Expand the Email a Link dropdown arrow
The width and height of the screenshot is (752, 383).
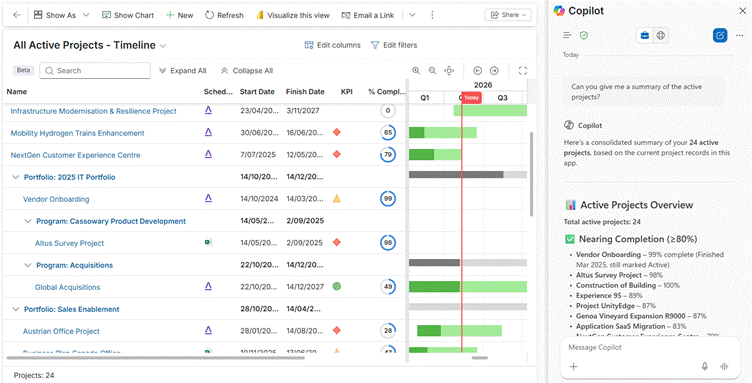(412, 15)
